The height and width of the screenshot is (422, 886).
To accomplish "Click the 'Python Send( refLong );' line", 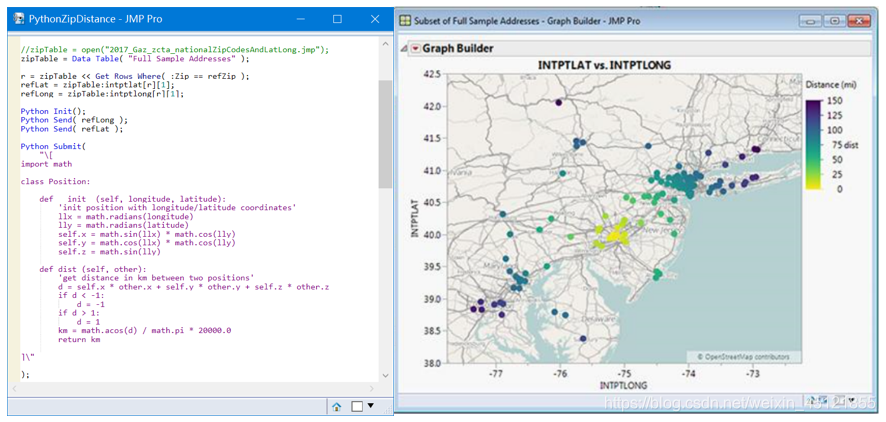I will [x=74, y=120].
